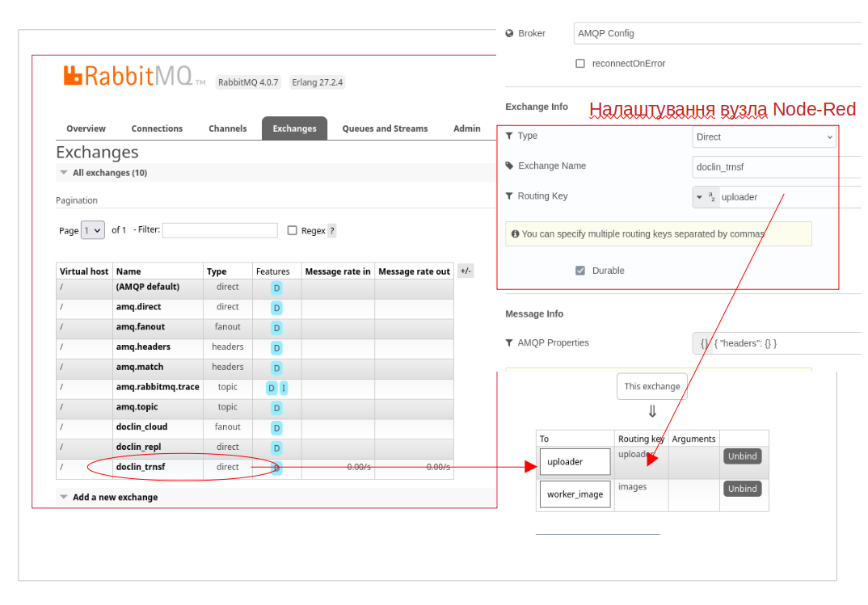Click the I feature badge for amq.rabbitmq.trace
The height and width of the screenshot is (605, 868).
click(284, 388)
